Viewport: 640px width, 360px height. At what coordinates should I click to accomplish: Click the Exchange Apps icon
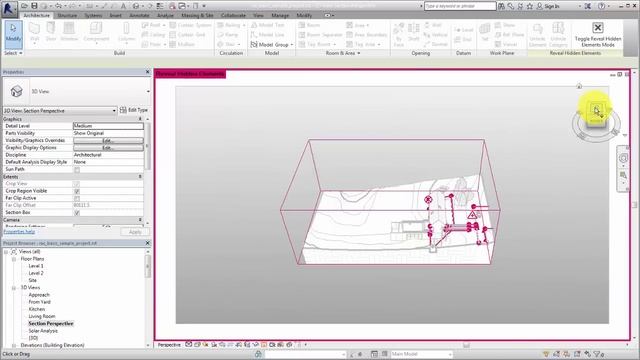[x=588, y=6]
